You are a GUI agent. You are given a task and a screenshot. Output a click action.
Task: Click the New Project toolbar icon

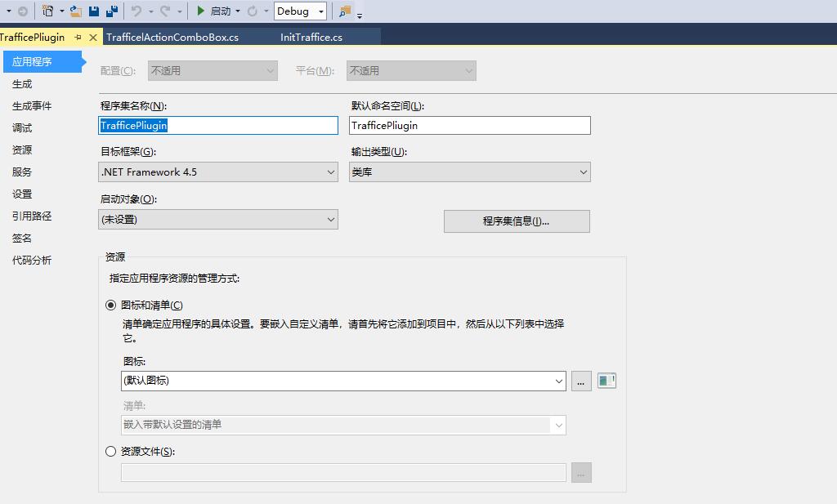click(x=47, y=11)
